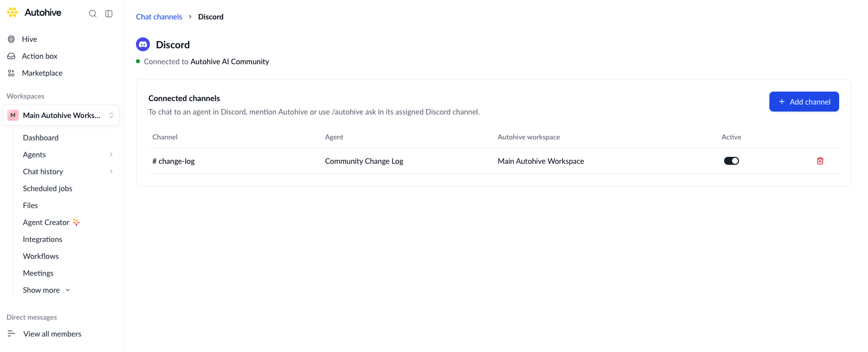Click the Active column header
Viewport: 868px width, 352px height.
pyautogui.click(x=732, y=137)
